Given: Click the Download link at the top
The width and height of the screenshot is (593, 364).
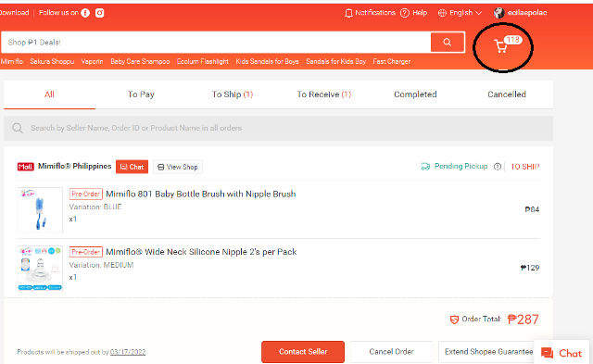Looking at the screenshot, I should click(x=15, y=12).
